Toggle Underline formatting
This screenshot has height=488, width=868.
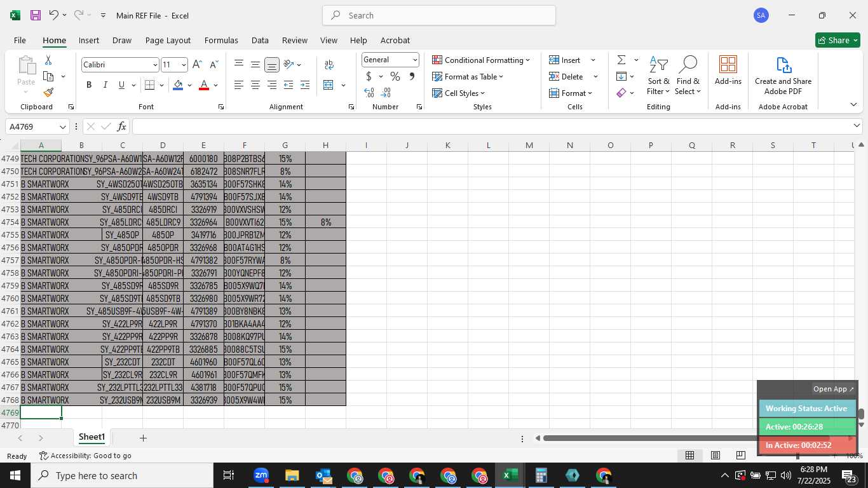122,85
